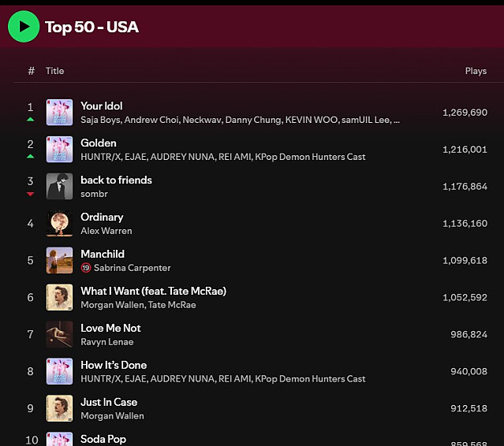Open the Alex Warren artist page
Screen dimensions: 504x446
click(x=106, y=231)
